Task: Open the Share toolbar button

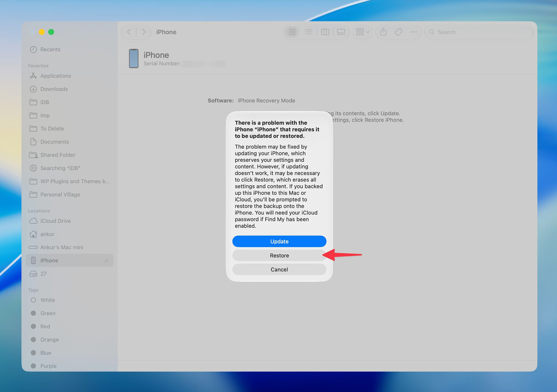Action: click(x=383, y=32)
